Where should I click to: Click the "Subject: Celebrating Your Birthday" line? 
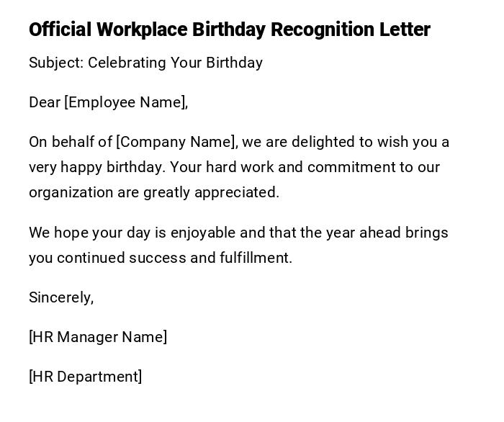point(145,63)
